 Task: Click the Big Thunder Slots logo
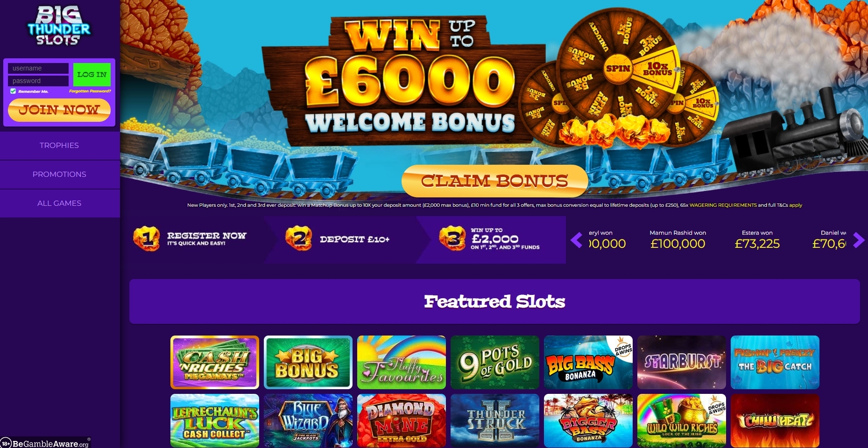(59, 26)
